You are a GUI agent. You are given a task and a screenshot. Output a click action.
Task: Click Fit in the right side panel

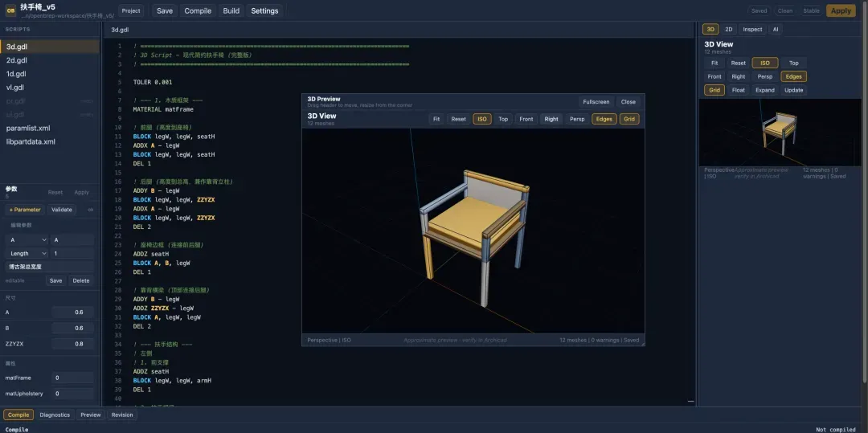pos(714,63)
